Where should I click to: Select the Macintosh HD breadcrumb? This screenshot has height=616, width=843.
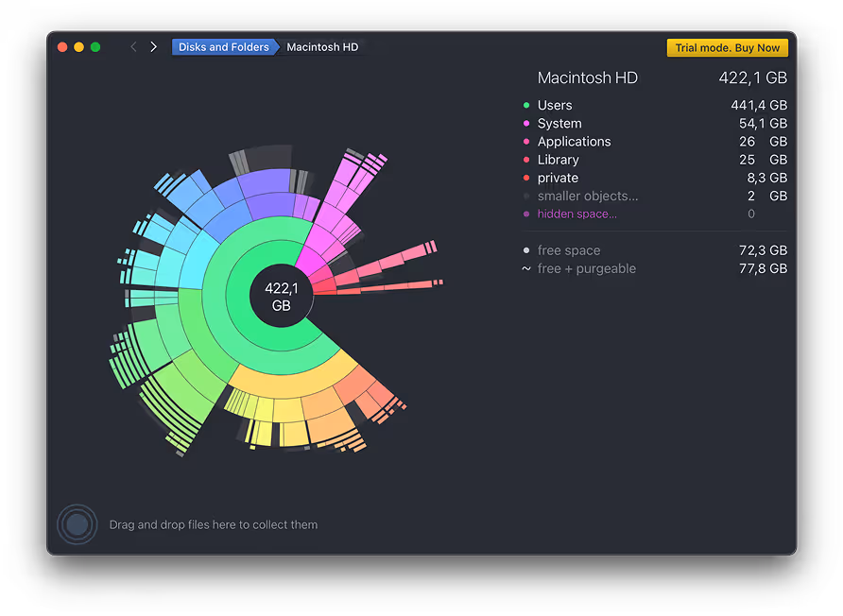click(322, 47)
